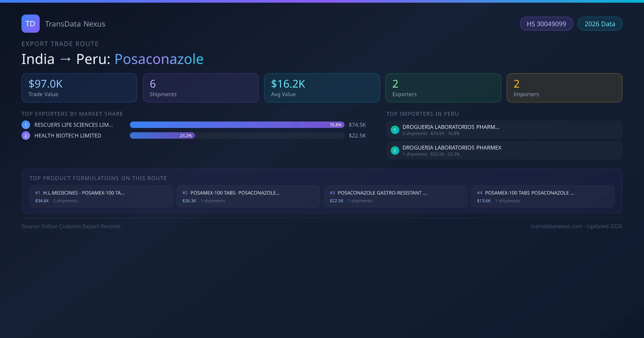Open the 2 Importers stat card
The image size is (644, 338).
coord(564,88)
